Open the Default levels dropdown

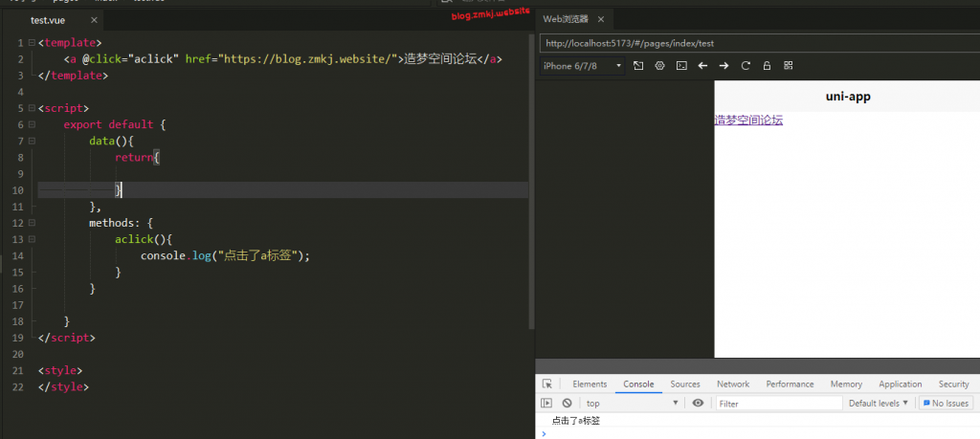pos(879,404)
